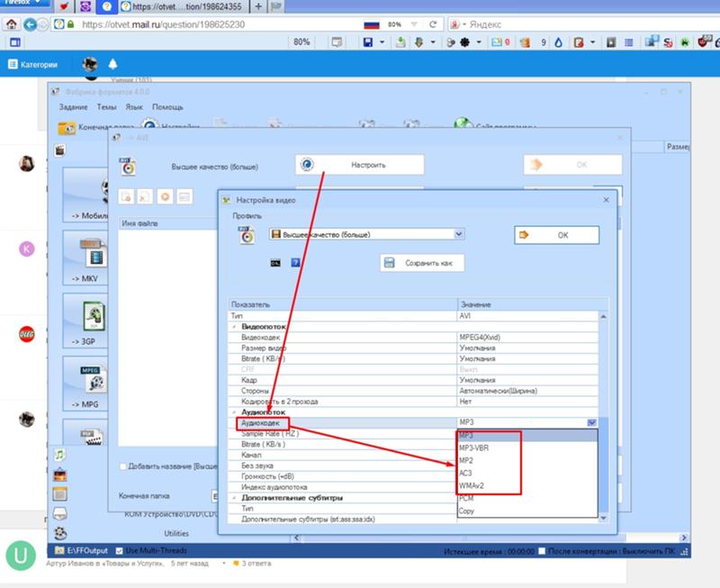Select the -> MKV conversion button
The image size is (720, 588).
85,258
